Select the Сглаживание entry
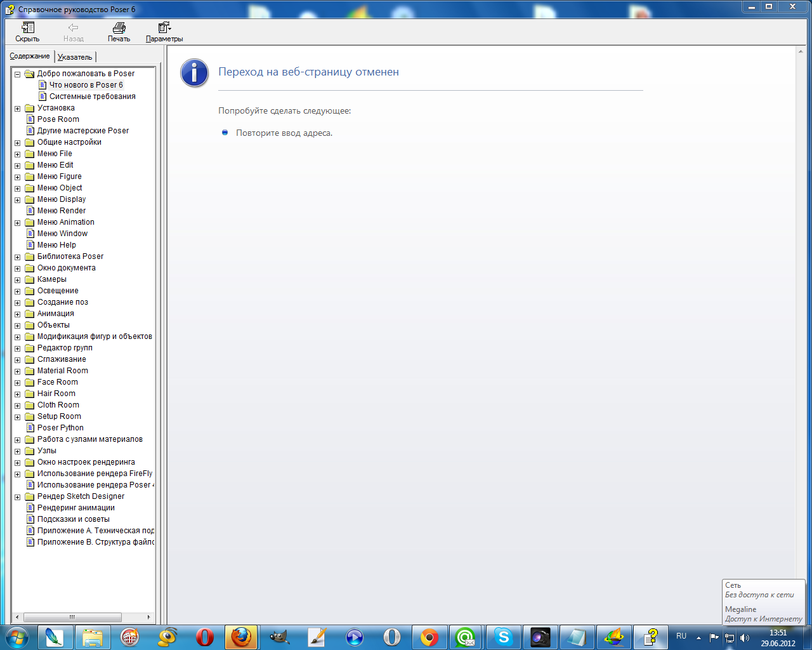Viewport: 812px width, 650px height. [x=62, y=359]
